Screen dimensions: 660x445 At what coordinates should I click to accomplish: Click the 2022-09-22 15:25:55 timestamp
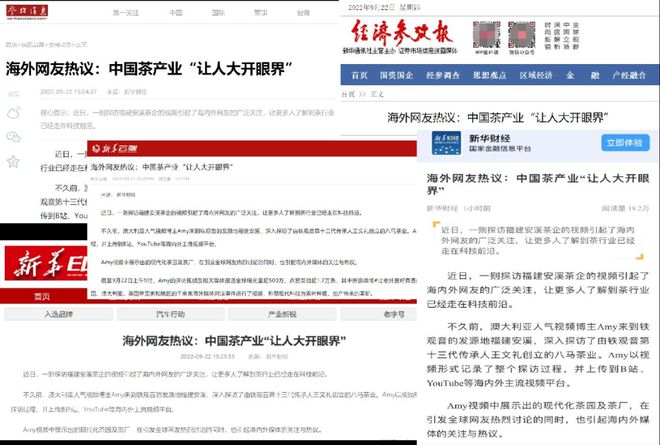click(208, 356)
